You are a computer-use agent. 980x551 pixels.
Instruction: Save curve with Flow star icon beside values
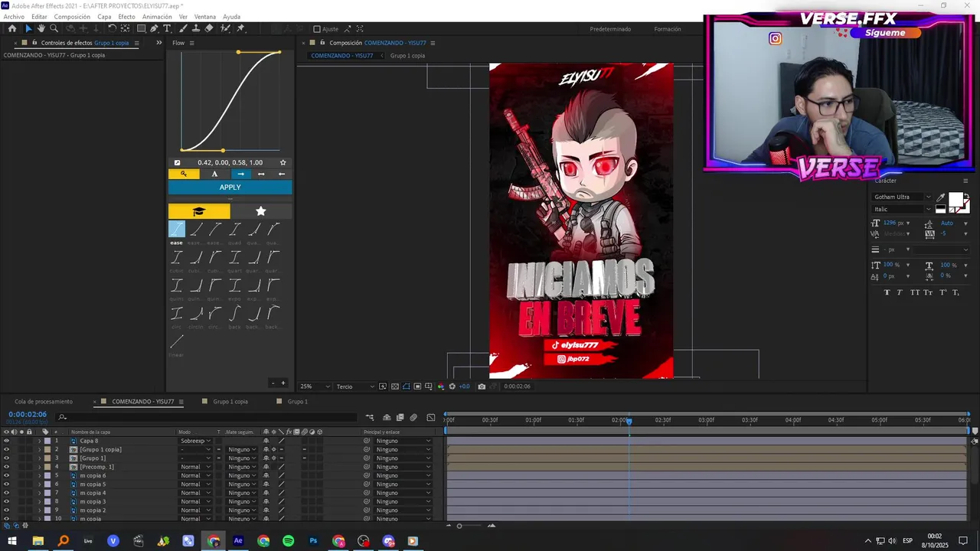point(283,162)
